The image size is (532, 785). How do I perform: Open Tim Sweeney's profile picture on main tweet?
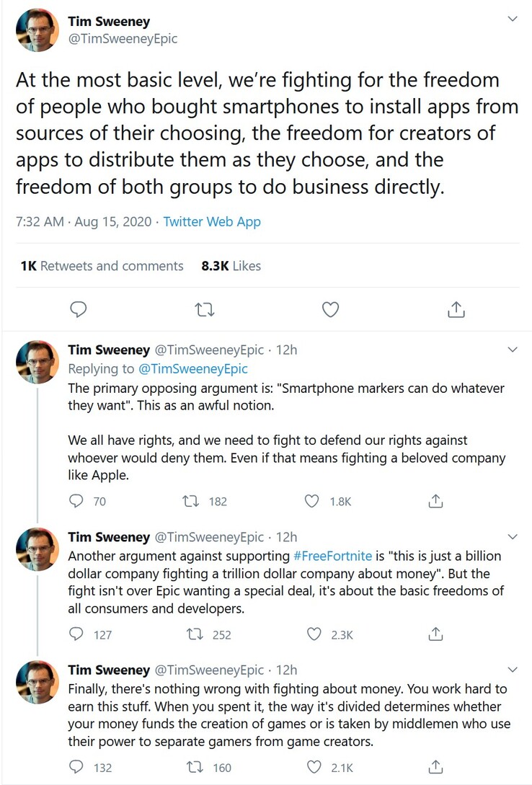pyautogui.click(x=37, y=30)
